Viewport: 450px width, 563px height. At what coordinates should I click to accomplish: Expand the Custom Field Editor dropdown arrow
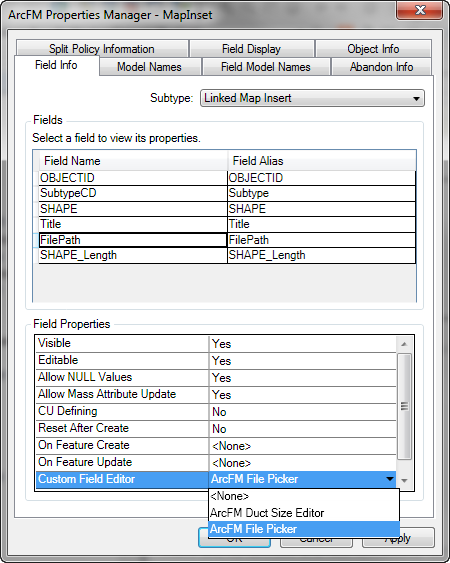pyautogui.click(x=389, y=479)
